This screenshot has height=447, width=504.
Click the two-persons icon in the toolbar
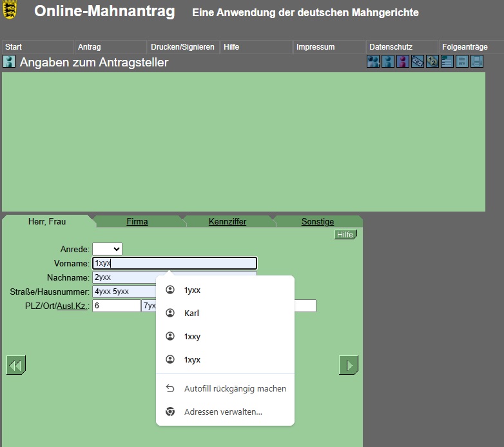[373, 62]
